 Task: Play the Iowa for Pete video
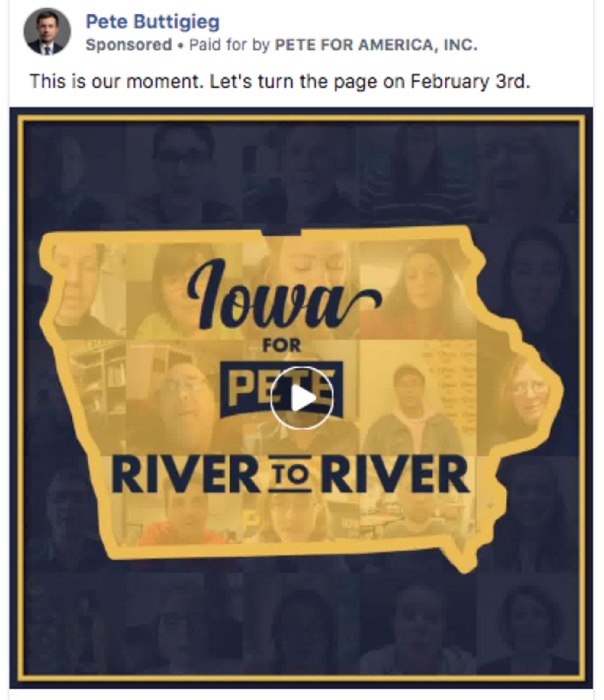(x=302, y=398)
